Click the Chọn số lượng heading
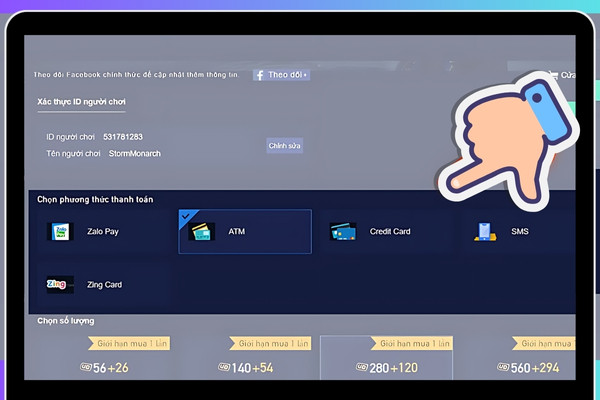 pyautogui.click(x=65, y=321)
